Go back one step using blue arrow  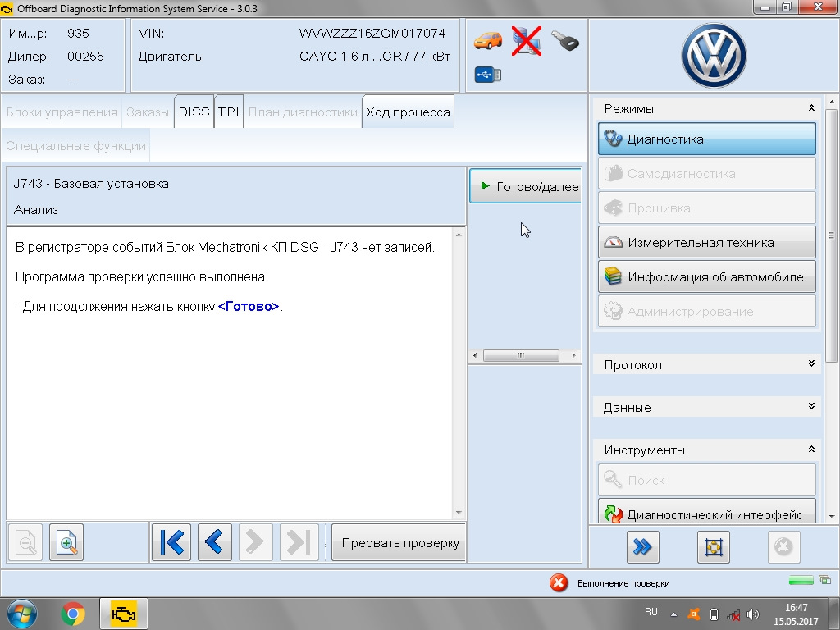point(215,542)
